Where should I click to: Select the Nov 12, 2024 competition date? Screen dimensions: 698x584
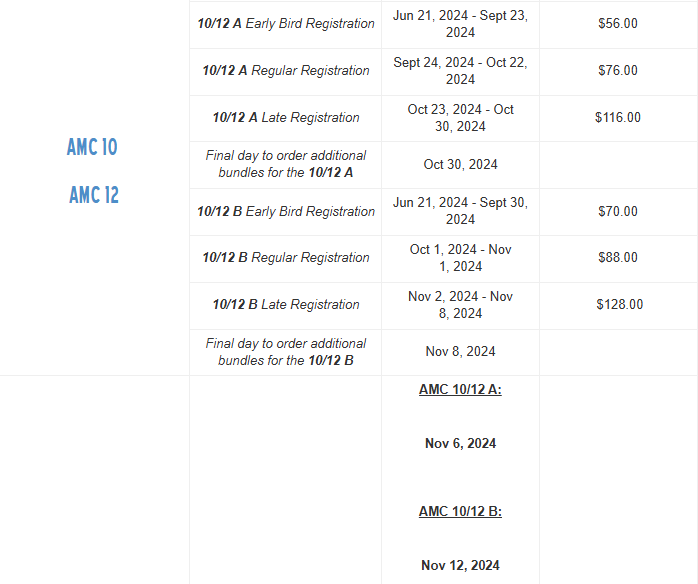(x=460, y=566)
